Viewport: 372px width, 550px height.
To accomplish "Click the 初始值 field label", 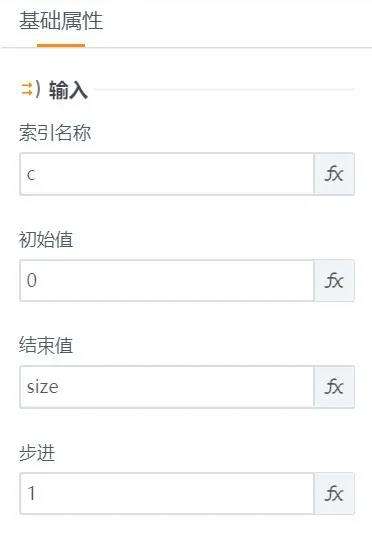I will tap(46, 240).
